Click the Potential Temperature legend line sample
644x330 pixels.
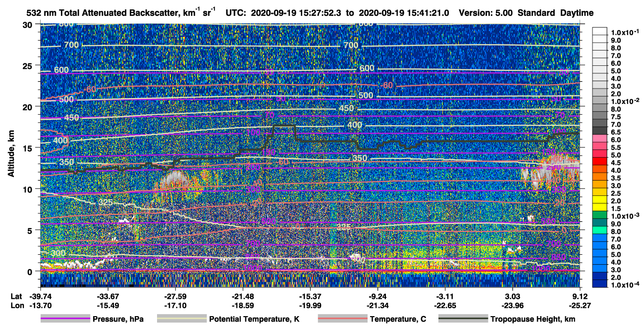point(181,319)
